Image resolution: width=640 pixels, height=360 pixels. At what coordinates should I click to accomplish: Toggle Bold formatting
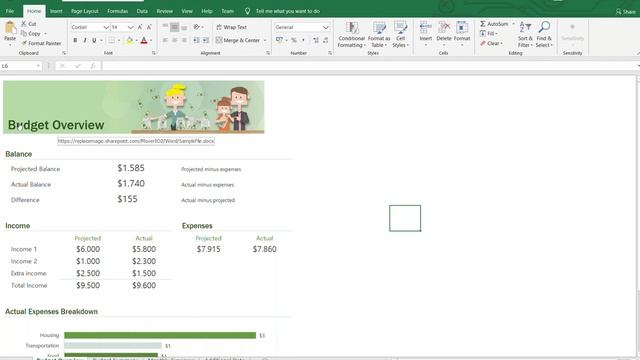[75, 40]
